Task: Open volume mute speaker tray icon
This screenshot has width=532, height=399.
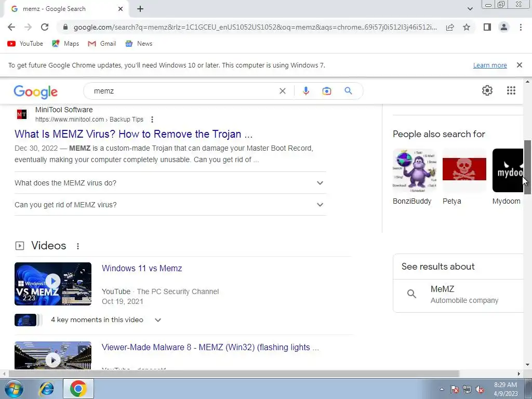Action: tap(480, 390)
